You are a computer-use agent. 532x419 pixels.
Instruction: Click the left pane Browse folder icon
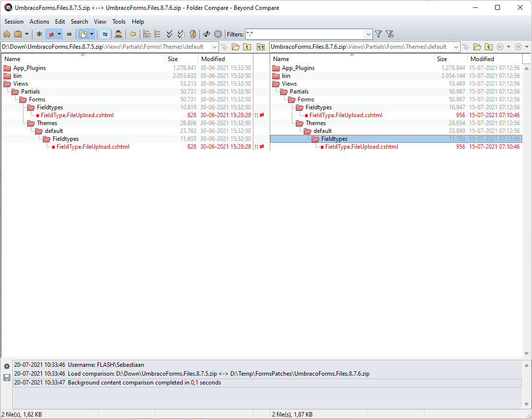click(235, 47)
